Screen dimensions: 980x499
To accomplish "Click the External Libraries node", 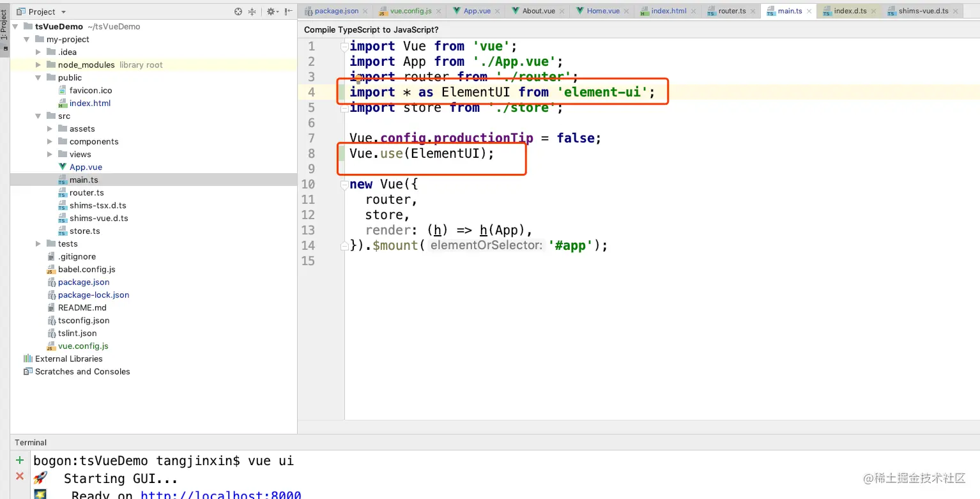I will pos(69,359).
